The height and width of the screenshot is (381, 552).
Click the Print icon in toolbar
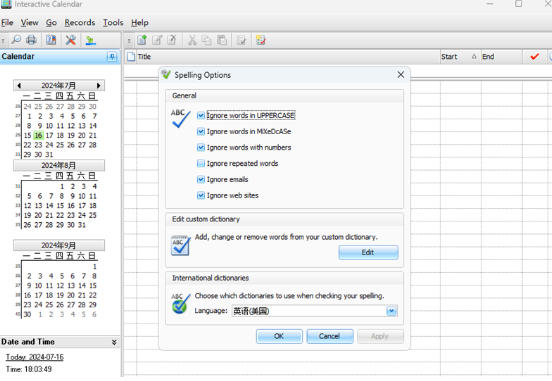[x=31, y=40]
